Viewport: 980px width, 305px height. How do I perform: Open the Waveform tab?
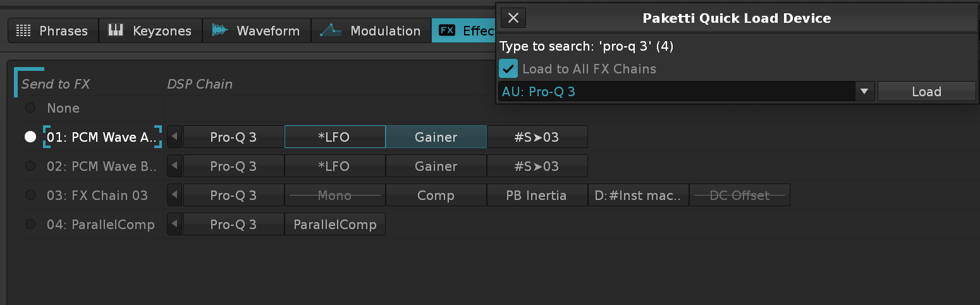[257, 30]
